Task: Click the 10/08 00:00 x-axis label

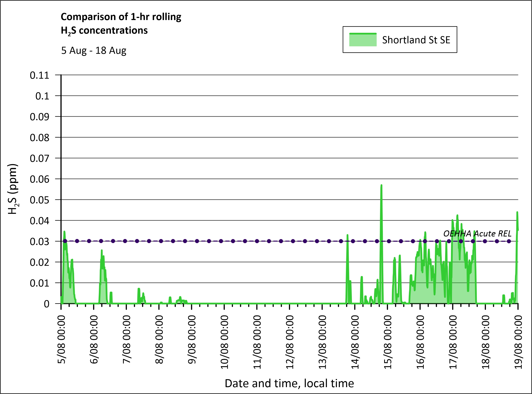Action: pyautogui.click(x=225, y=342)
